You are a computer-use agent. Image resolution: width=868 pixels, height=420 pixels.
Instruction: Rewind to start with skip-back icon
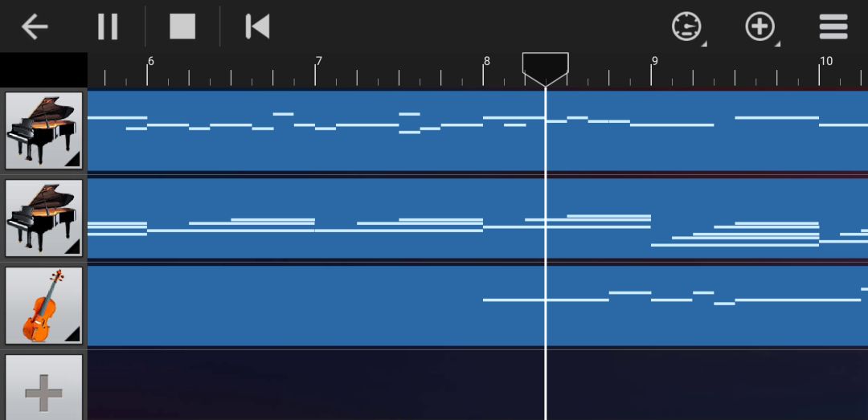[x=257, y=27]
